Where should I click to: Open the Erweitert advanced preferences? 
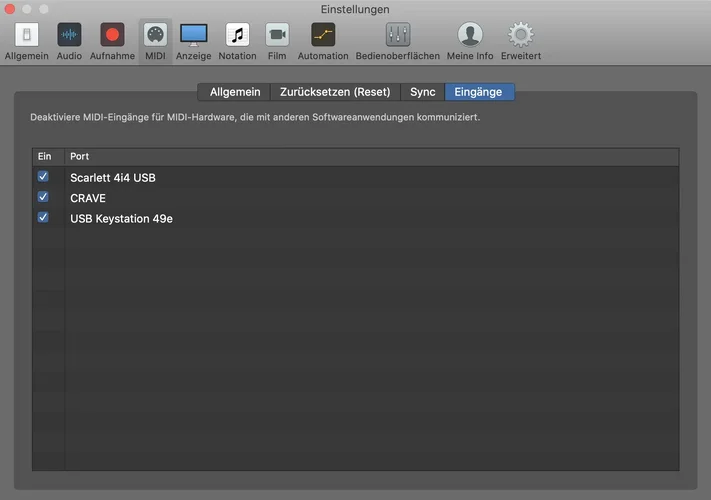coord(521,41)
